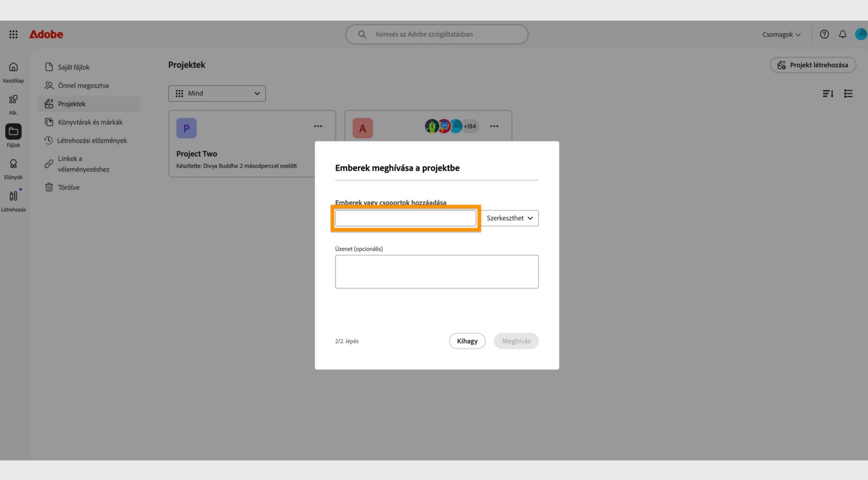
Task: Focus the people or groups input field
Action: point(406,218)
